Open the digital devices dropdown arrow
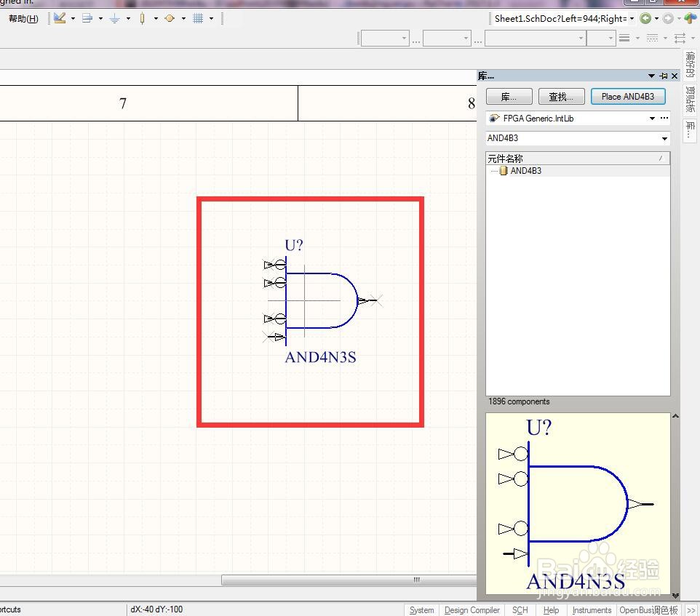Viewport: 700px width, 616px height. (x=156, y=19)
